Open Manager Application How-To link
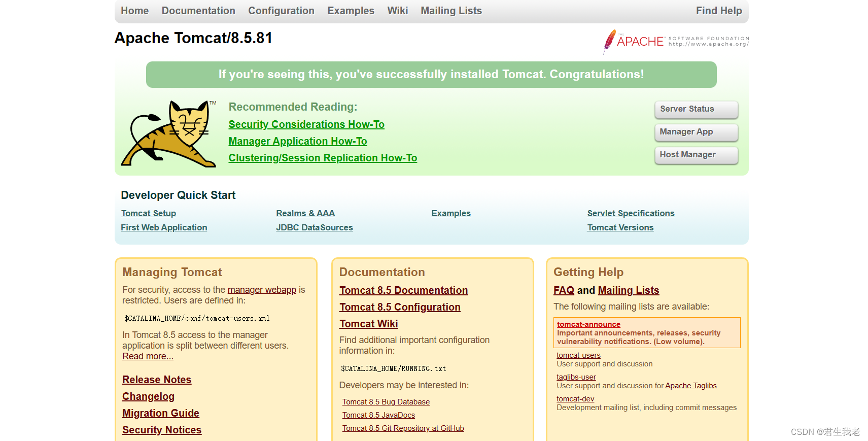 pyautogui.click(x=298, y=141)
